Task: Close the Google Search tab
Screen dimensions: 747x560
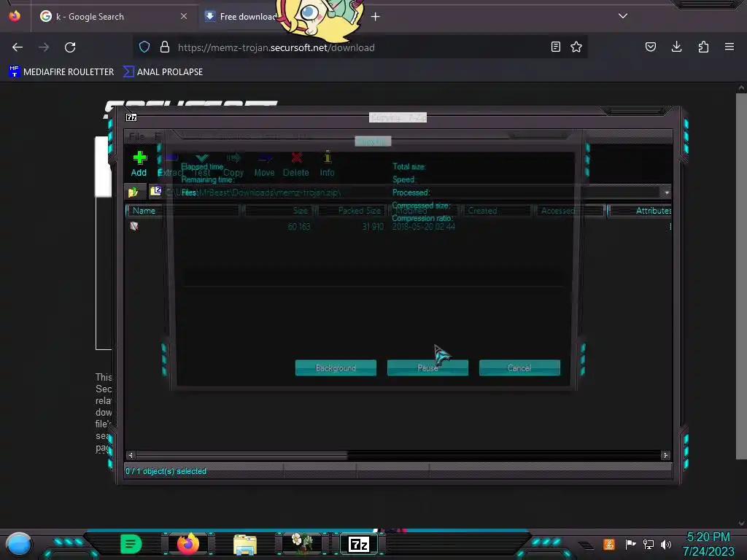Action: click(x=184, y=16)
